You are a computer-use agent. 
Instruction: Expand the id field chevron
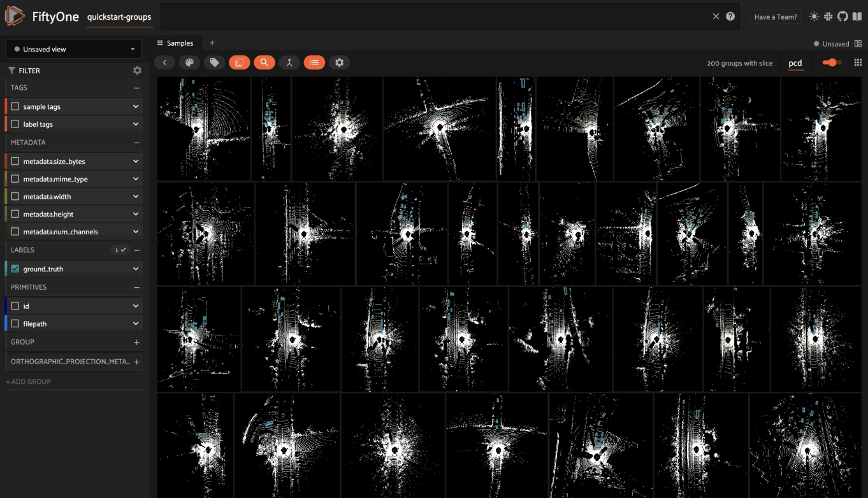point(136,306)
